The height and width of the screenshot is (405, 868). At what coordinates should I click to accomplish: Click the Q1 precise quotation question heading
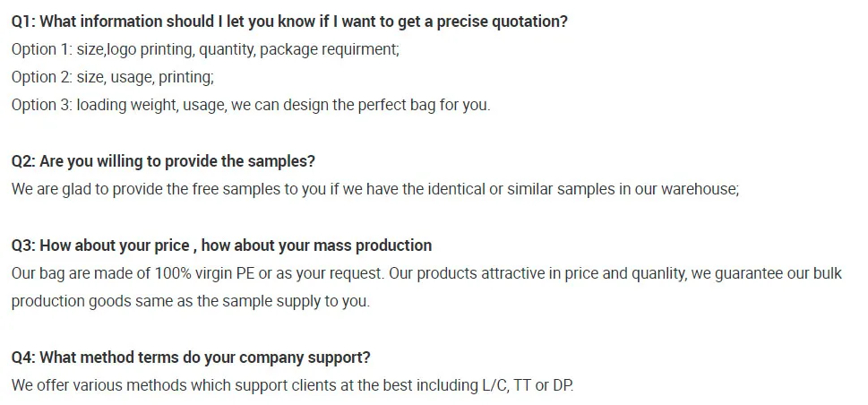[x=289, y=22]
